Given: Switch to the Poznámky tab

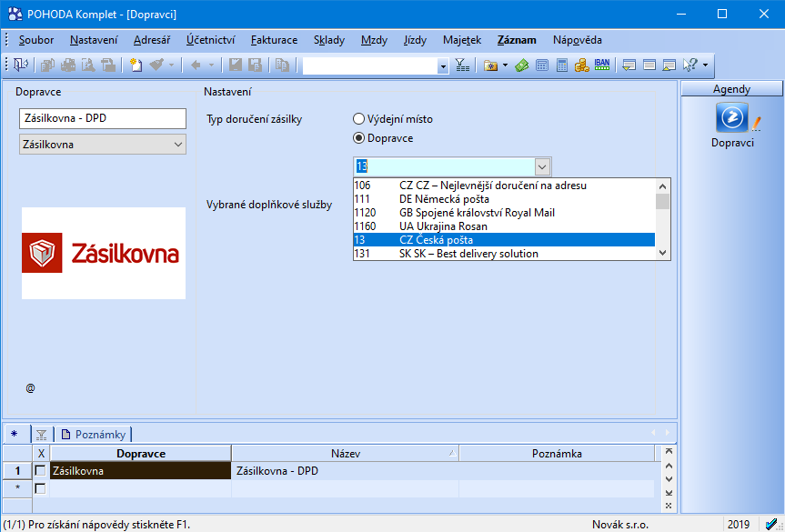Looking at the screenshot, I should click(94, 435).
